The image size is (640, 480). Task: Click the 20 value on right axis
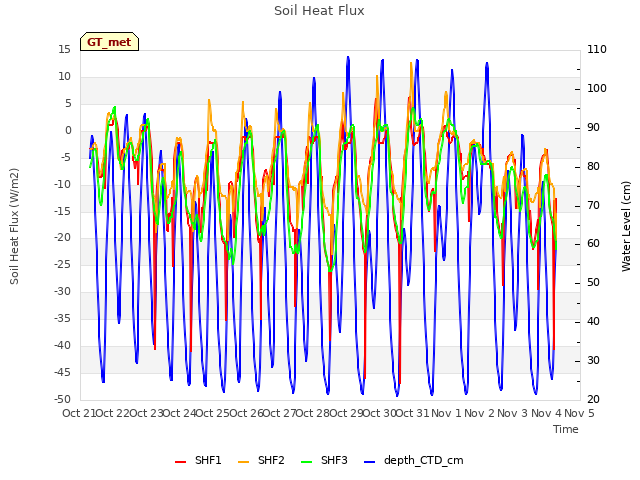coord(594,400)
